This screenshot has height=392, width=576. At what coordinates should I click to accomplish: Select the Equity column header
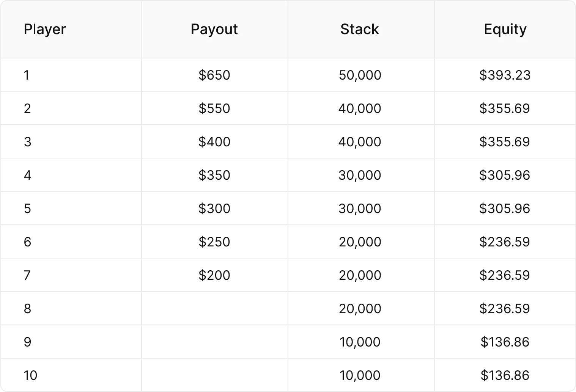coord(505,29)
